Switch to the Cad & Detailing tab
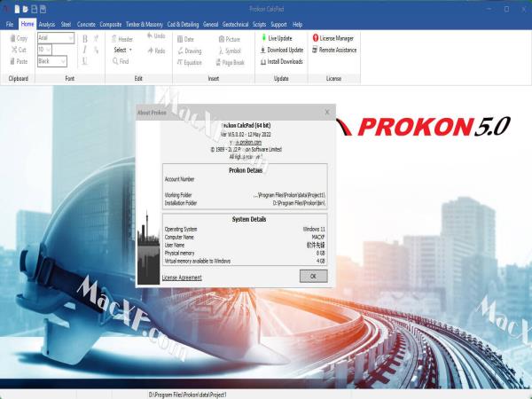532x399 pixels. [x=183, y=25]
